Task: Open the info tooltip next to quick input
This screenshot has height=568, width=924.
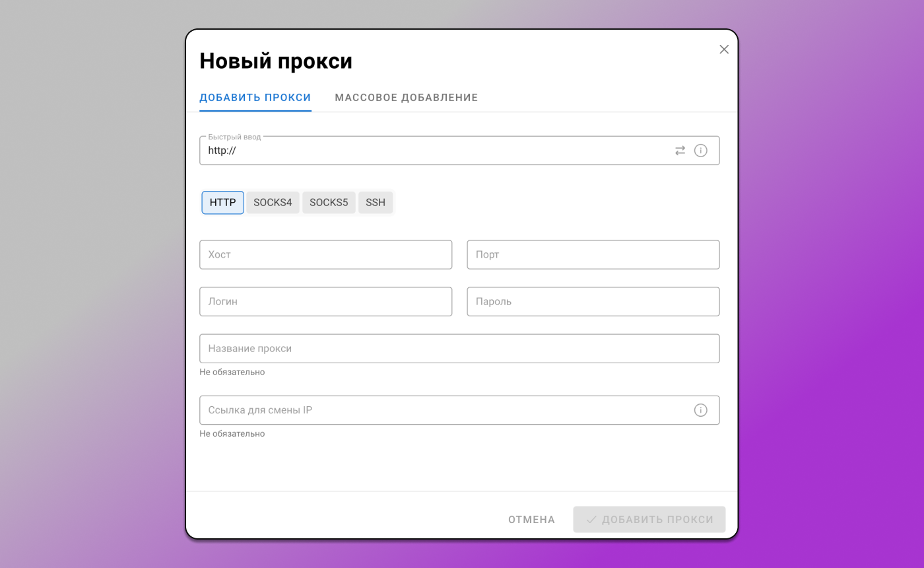Action: (x=700, y=151)
